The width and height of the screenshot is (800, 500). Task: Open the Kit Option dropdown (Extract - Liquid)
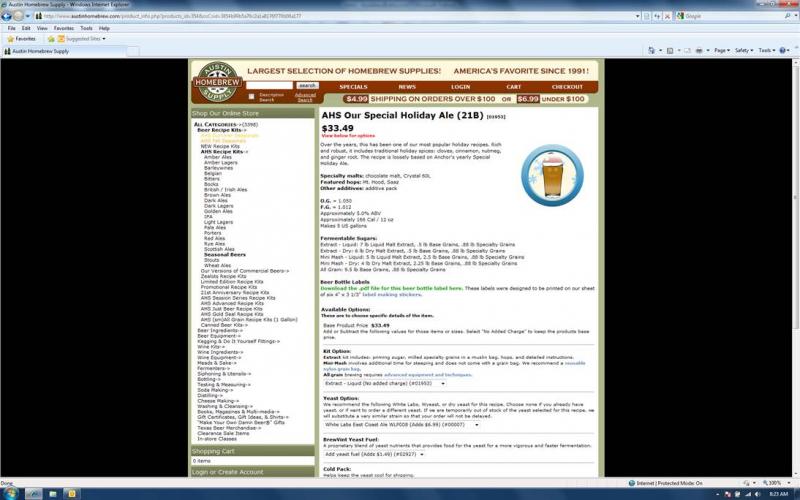tap(385, 384)
